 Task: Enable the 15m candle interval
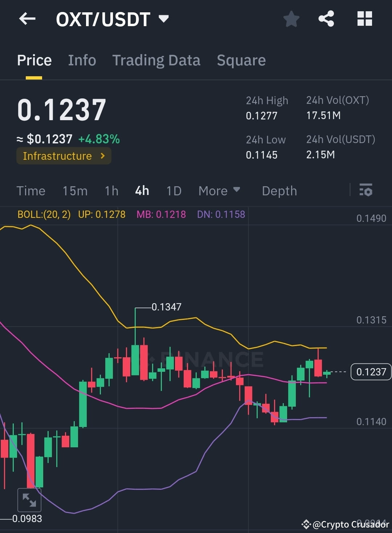(75, 190)
